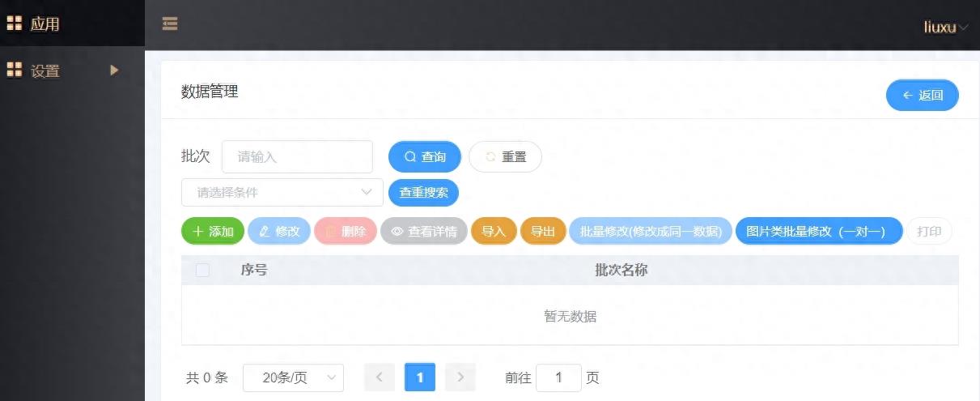Click the 共 0 条 total count text
The height and width of the screenshot is (401, 980).
(207, 378)
